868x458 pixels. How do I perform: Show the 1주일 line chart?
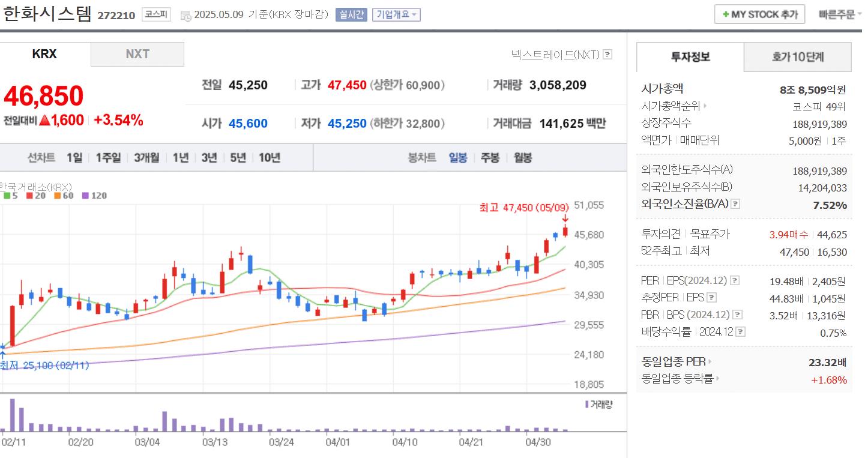tap(109, 158)
